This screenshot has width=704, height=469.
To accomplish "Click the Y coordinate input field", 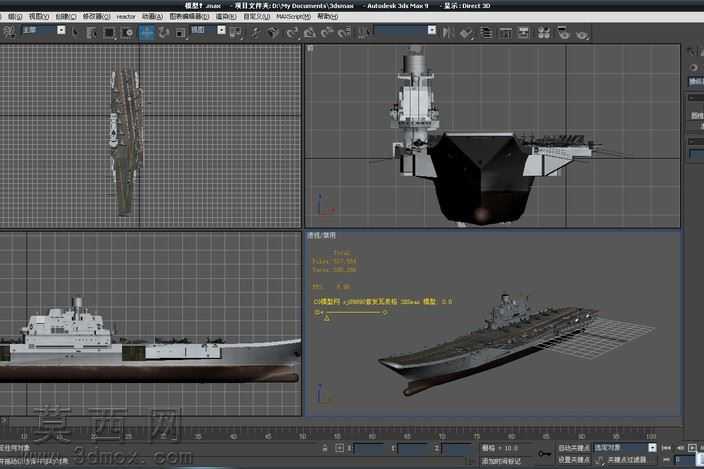I will click(413, 448).
